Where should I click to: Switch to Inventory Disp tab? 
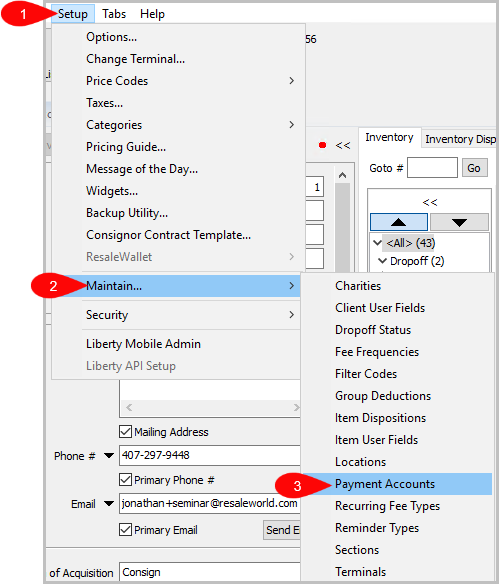pos(460,139)
